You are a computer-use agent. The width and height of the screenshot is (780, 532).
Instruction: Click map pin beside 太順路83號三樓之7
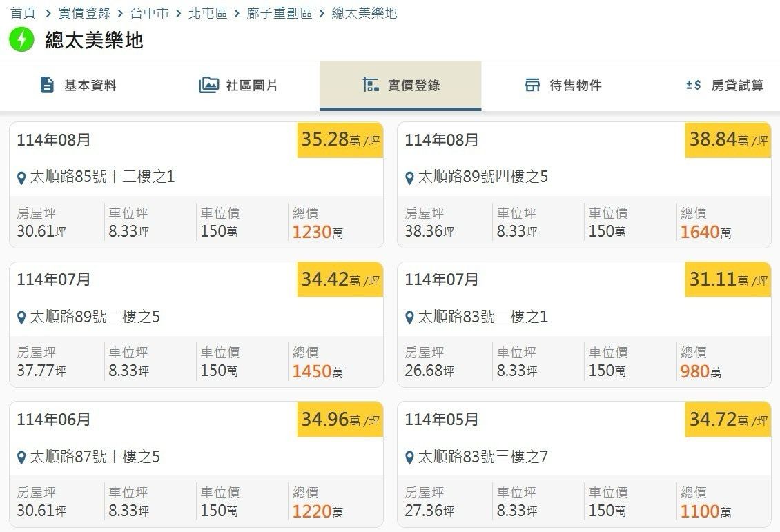[409, 457]
